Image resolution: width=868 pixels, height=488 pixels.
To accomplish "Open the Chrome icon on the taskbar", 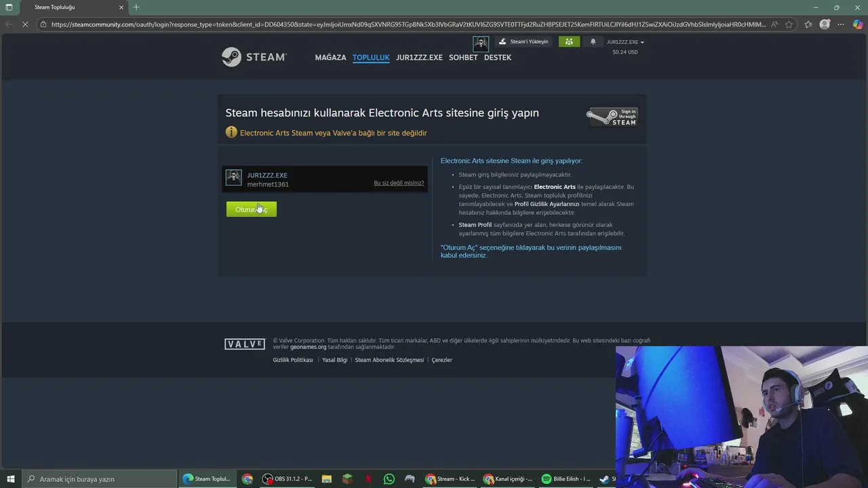I will click(x=248, y=479).
